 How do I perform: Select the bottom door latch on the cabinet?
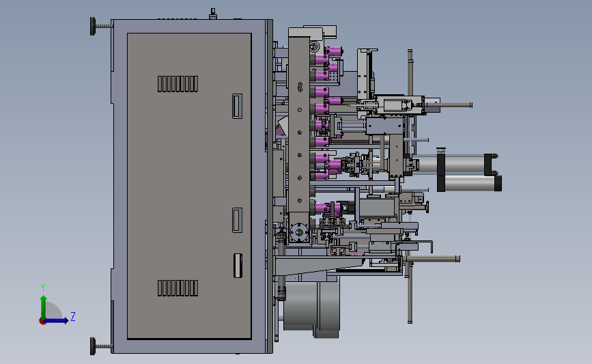point(238,266)
